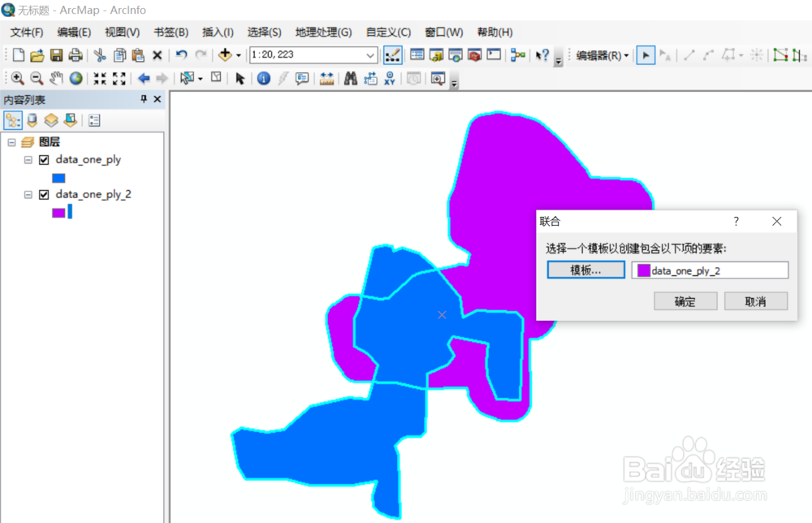Activate the Identify info tool

pyautogui.click(x=264, y=79)
